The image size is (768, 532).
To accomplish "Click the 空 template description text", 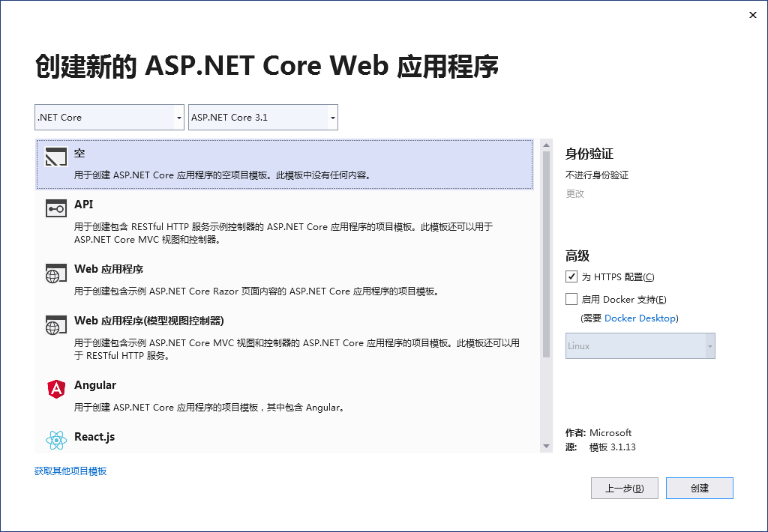I will pos(222,175).
